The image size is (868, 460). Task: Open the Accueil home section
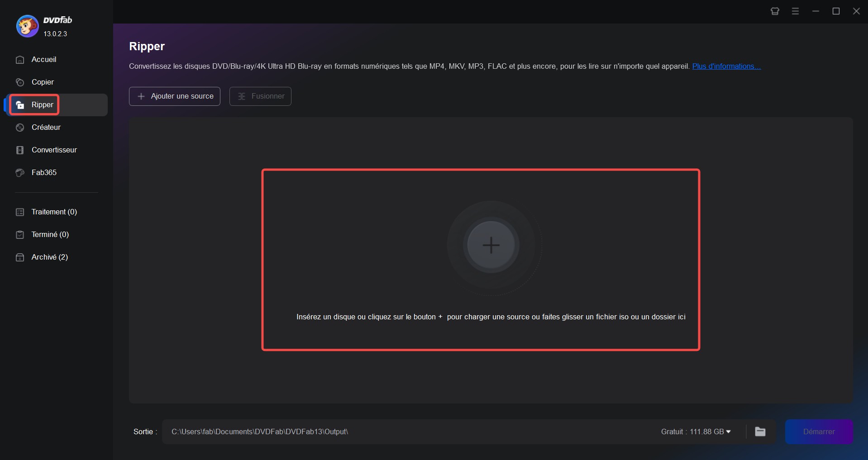point(44,59)
